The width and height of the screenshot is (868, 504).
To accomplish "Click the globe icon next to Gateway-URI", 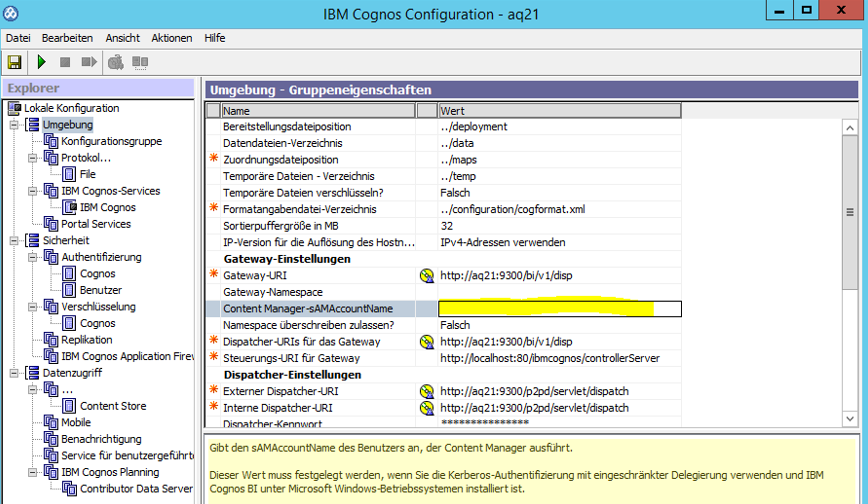I will click(x=427, y=275).
